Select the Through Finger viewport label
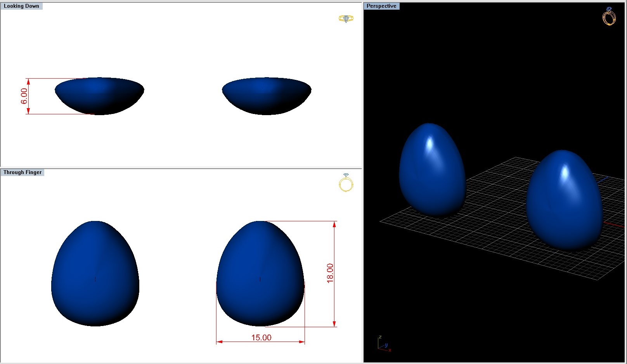The width and height of the screenshot is (627, 364). pyautogui.click(x=23, y=173)
